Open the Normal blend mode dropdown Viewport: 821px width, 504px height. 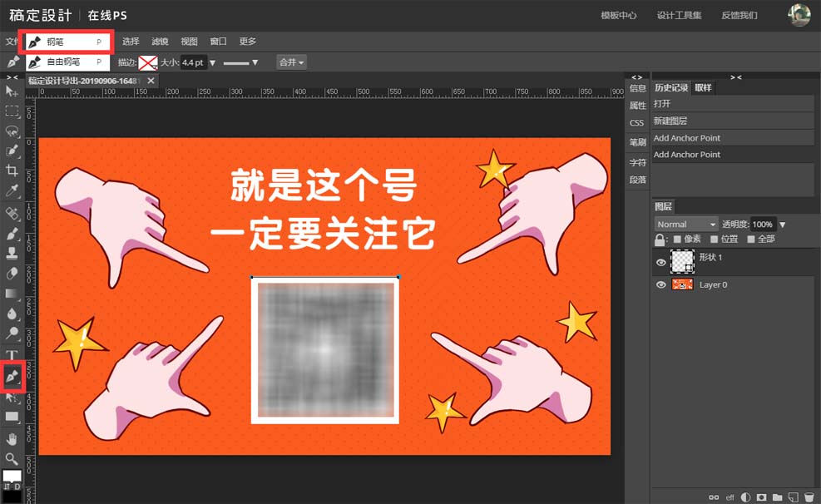685,225
